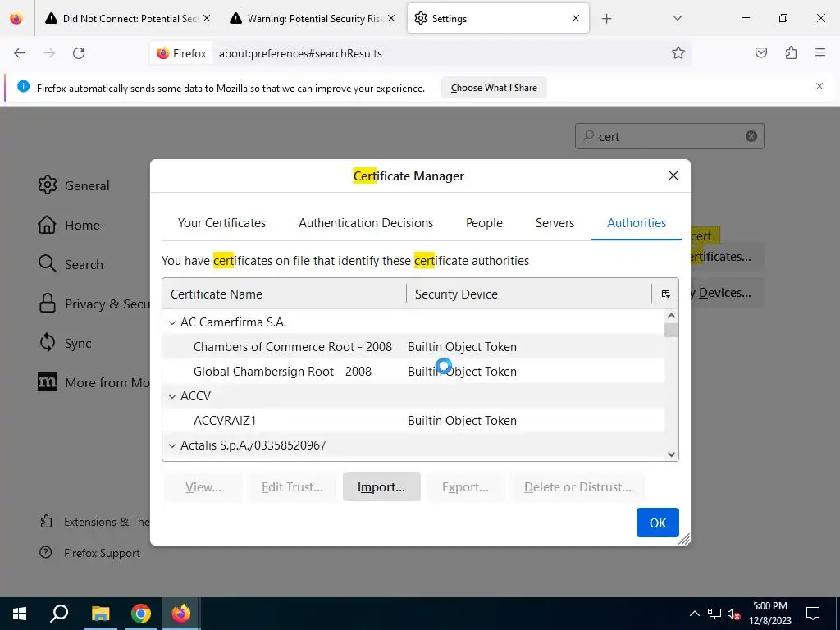Viewport: 840px width, 630px height.
Task: Click the certificate list scroll up arrow
Action: (x=671, y=316)
